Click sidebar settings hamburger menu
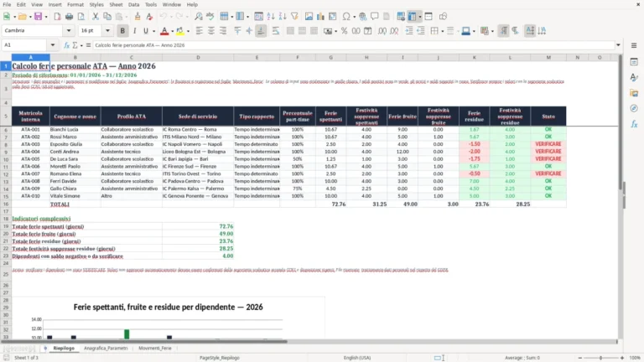Image resolution: width=644 pixels, height=362 pixels. [634, 45]
